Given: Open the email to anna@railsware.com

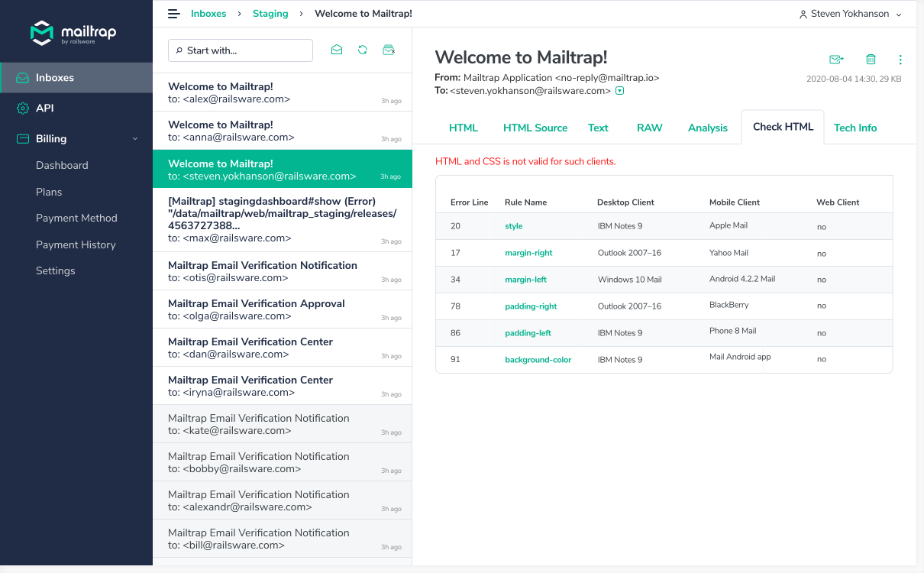Looking at the screenshot, I should [x=283, y=131].
